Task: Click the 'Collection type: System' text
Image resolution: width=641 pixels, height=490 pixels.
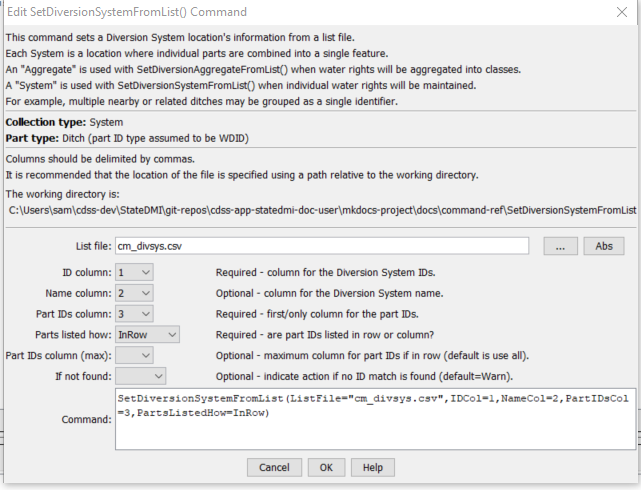Action: point(64,122)
